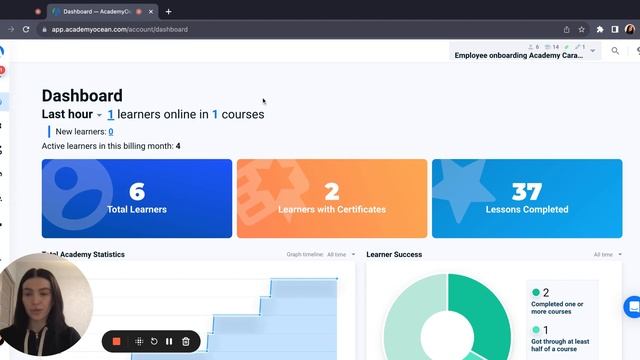Change Learner Success All time dropdown
640x360 pixels.
click(608, 254)
